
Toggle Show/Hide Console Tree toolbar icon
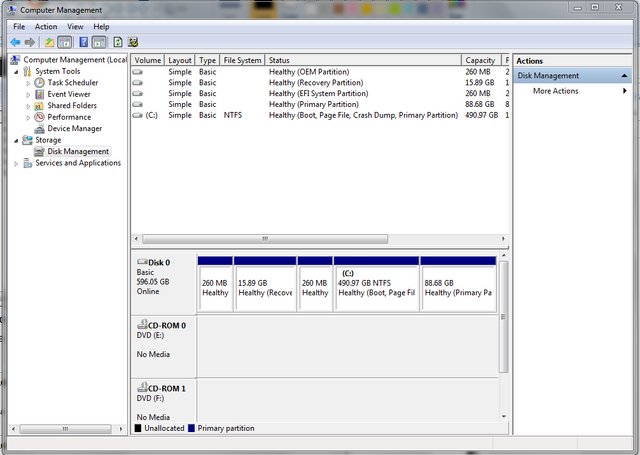click(x=64, y=42)
